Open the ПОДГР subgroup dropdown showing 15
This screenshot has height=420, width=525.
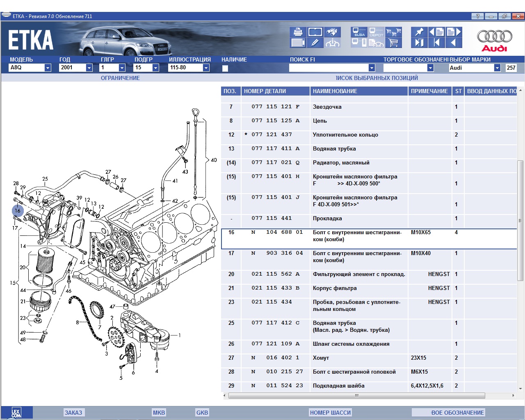155,68
